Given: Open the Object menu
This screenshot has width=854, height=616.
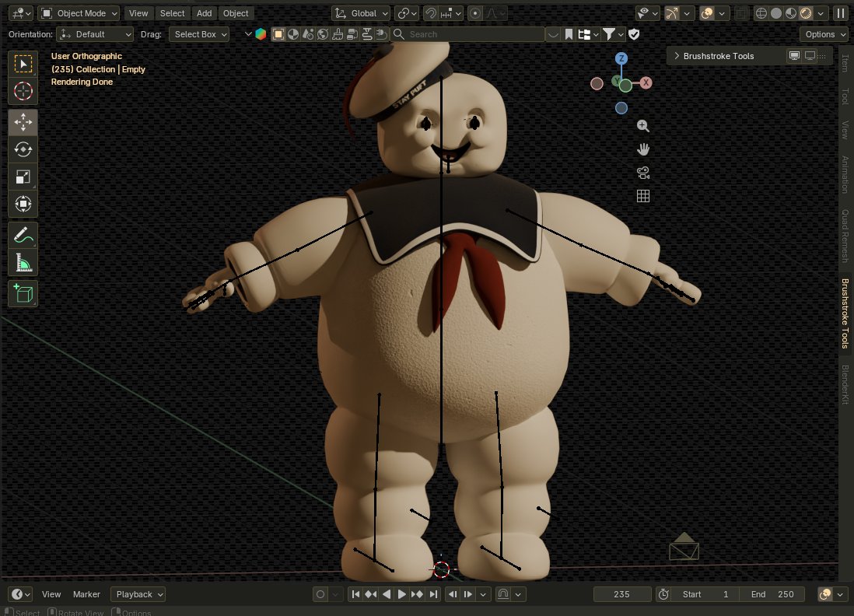Looking at the screenshot, I should click(x=236, y=14).
